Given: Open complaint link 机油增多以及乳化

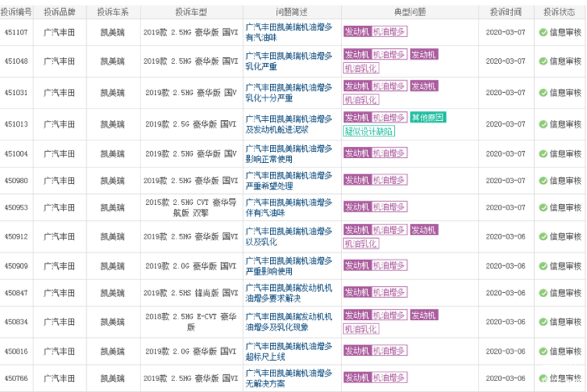Looking at the screenshot, I should click(x=288, y=237).
